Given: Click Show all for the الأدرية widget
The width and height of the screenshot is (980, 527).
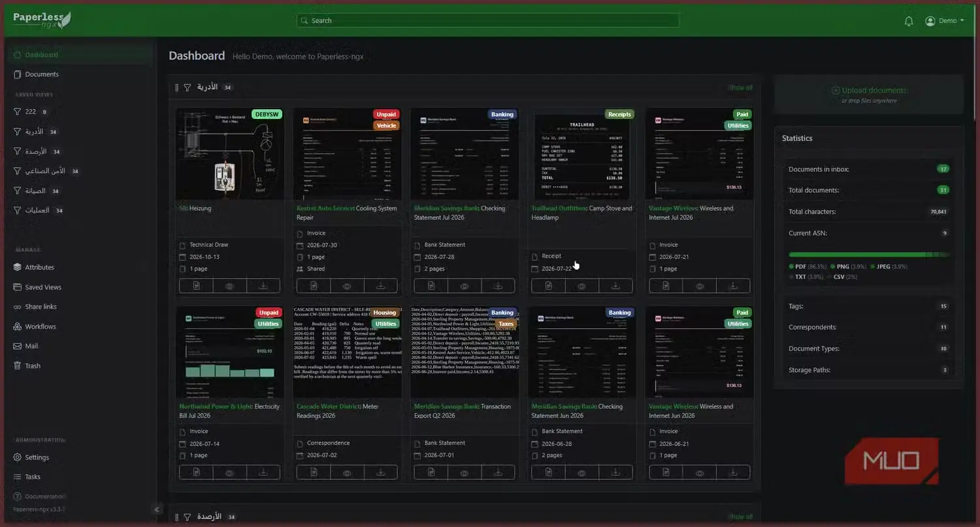Looking at the screenshot, I should [x=740, y=88].
